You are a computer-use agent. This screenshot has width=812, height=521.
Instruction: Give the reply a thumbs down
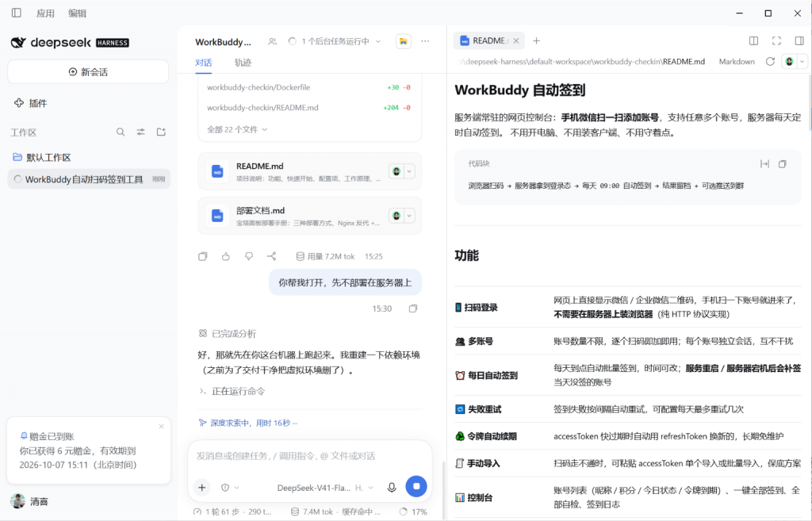pyautogui.click(x=249, y=256)
